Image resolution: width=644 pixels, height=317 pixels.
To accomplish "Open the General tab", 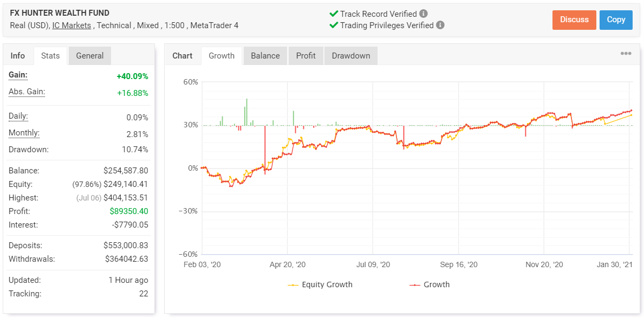I will pos(90,56).
